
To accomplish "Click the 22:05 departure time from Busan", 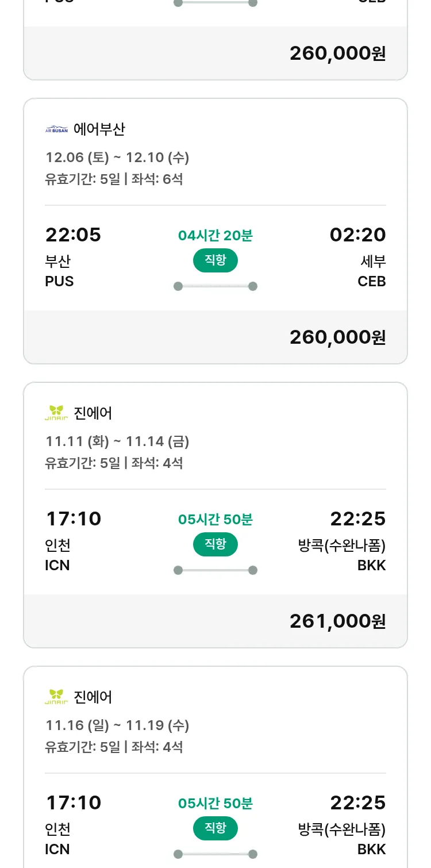I will (73, 235).
